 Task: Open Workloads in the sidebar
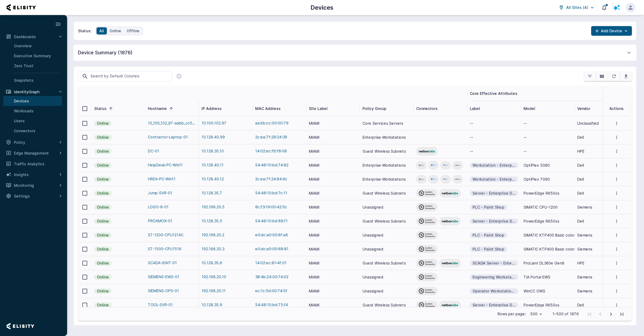click(x=23, y=111)
